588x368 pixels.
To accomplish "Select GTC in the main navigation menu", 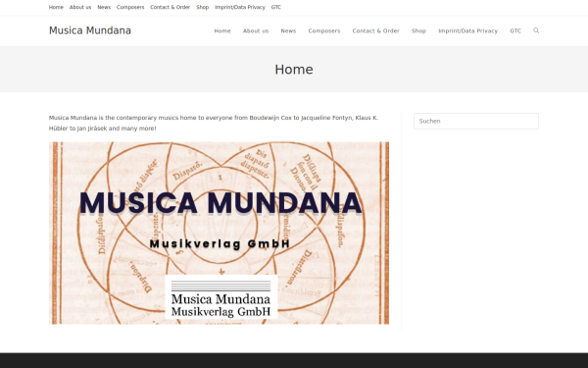I will click(515, 30).
